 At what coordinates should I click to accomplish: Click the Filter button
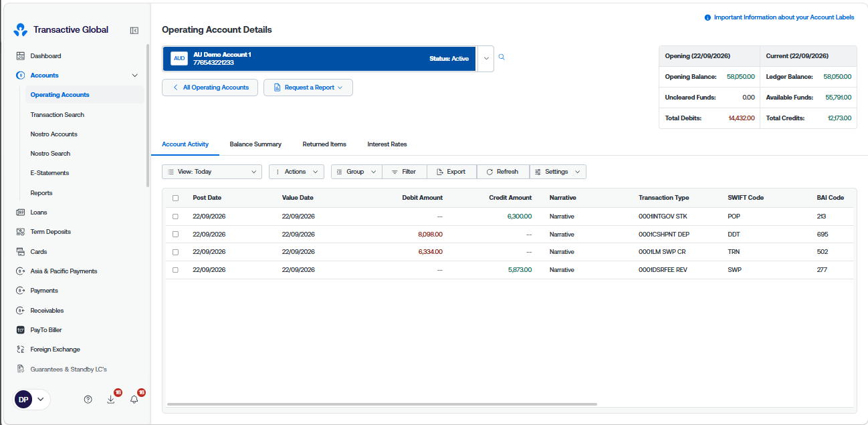[404, 172]
